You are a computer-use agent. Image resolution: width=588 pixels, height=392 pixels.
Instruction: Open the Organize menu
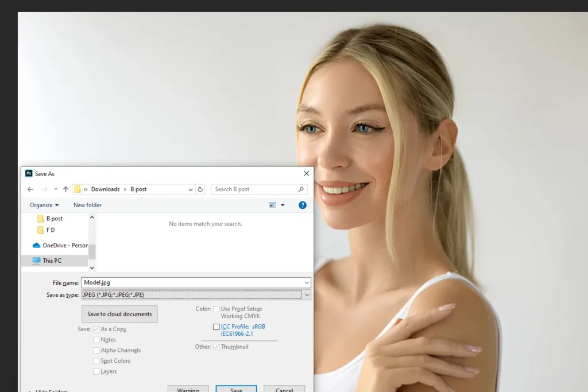click(44, 205)
